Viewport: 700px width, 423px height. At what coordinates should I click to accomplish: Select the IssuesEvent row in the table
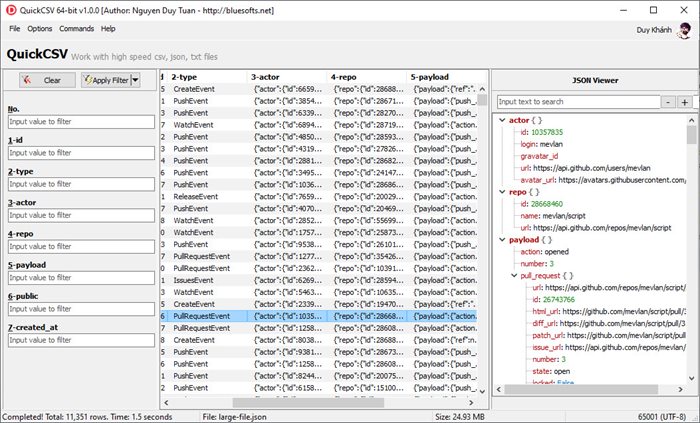click(x=319, y=280)
